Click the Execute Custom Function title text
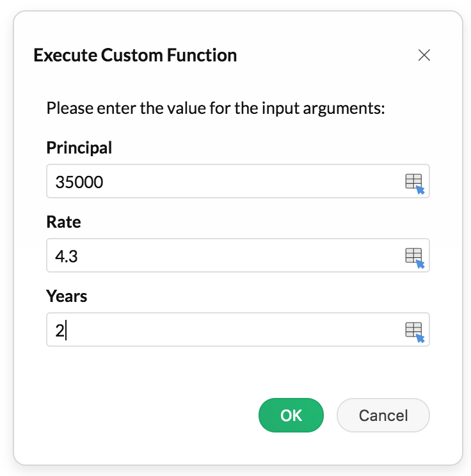Screen dimensions: 471x476 click(135, 55)
